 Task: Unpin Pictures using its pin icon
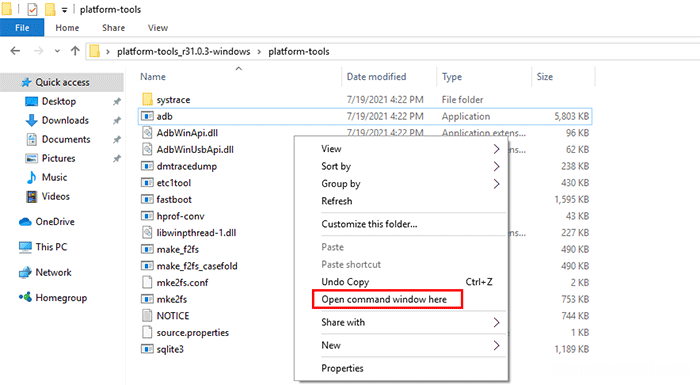117,158
